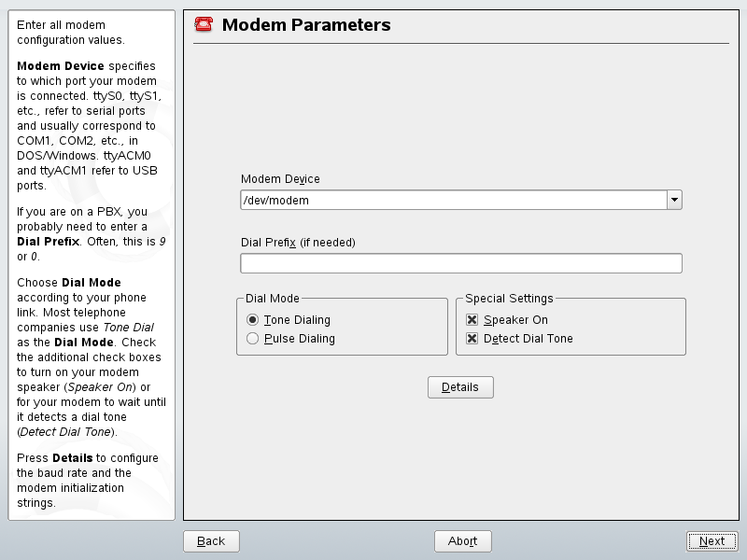
Task: Click italic Tone Dial text in help panel
Action: [129, 328]
